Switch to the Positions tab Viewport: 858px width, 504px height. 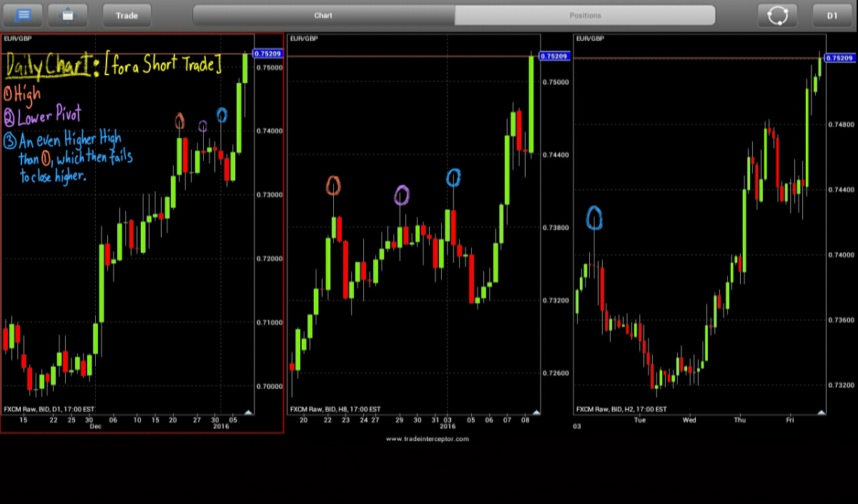point(585,15)
